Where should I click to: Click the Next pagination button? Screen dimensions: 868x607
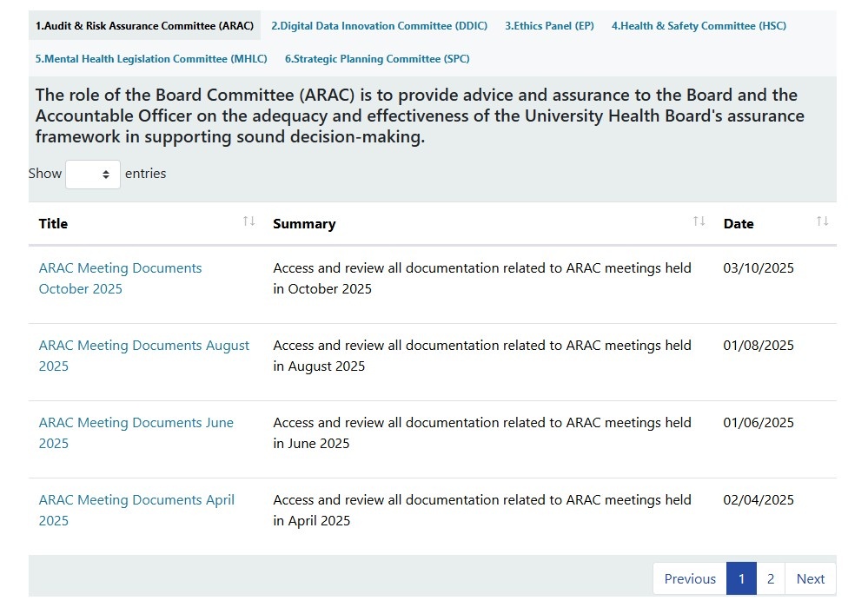[x=811, y=579]
